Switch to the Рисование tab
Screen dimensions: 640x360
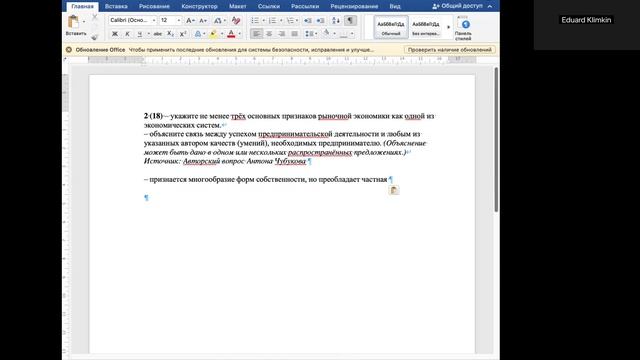pos(154,7)
